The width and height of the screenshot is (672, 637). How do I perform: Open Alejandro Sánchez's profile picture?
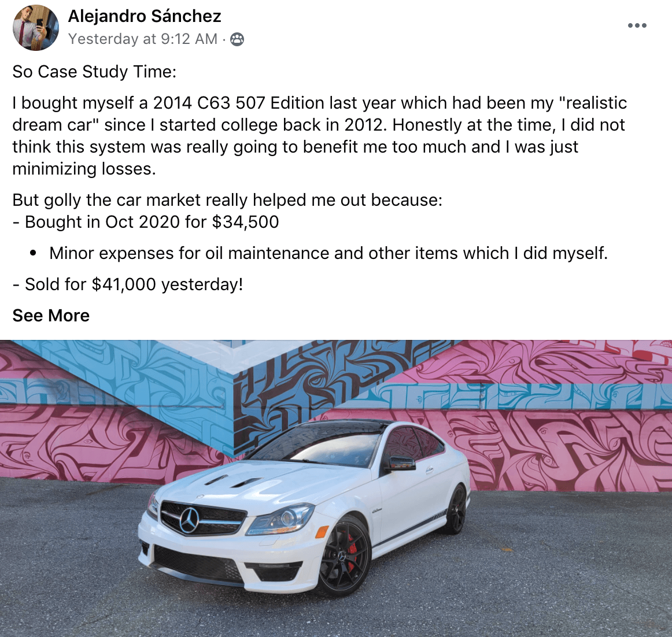pos(35,27)
